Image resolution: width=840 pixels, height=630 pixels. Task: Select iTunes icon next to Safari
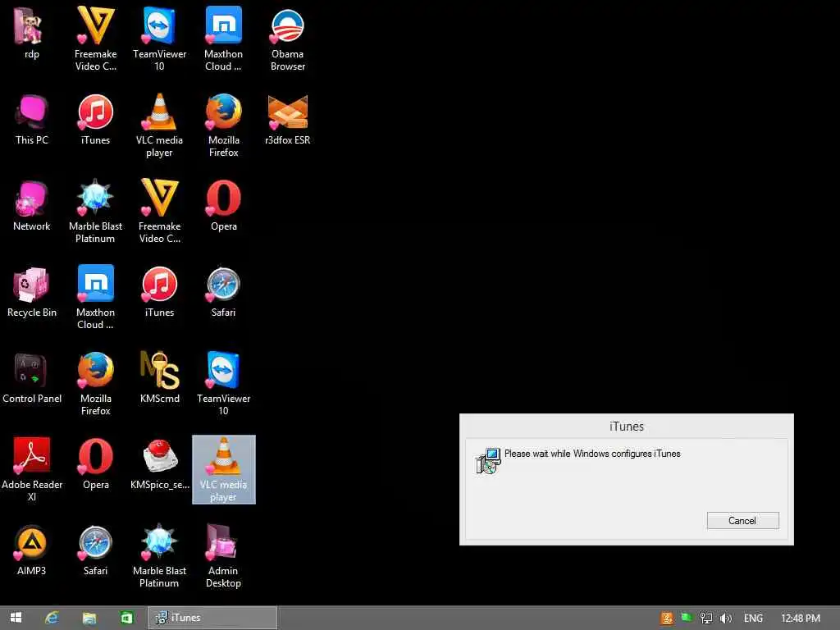coord(160,292)
